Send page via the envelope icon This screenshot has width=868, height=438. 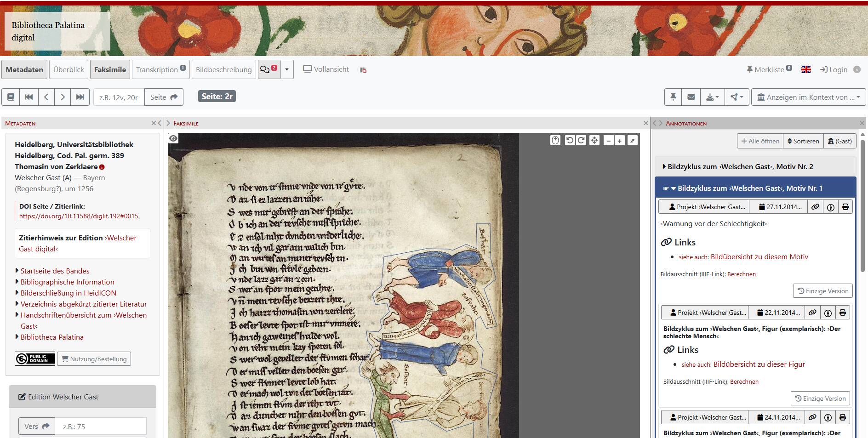point(691,97)
